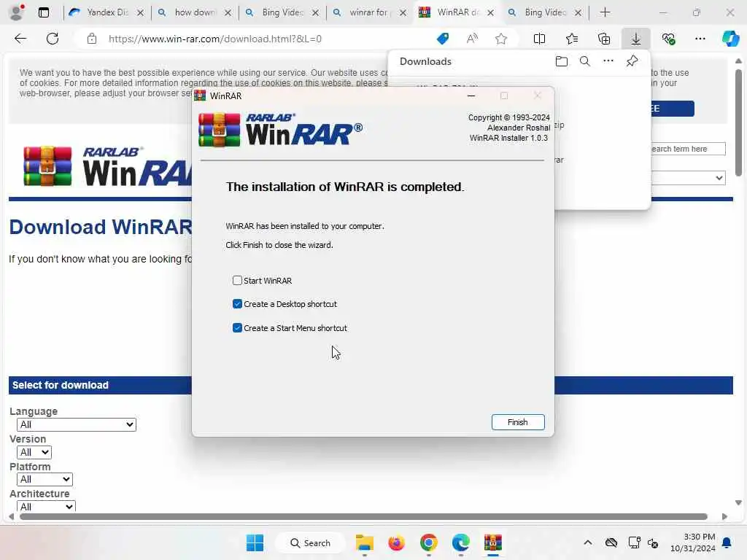Go back in the browser
Screen dimensions: 747x560
coord(20,39)
